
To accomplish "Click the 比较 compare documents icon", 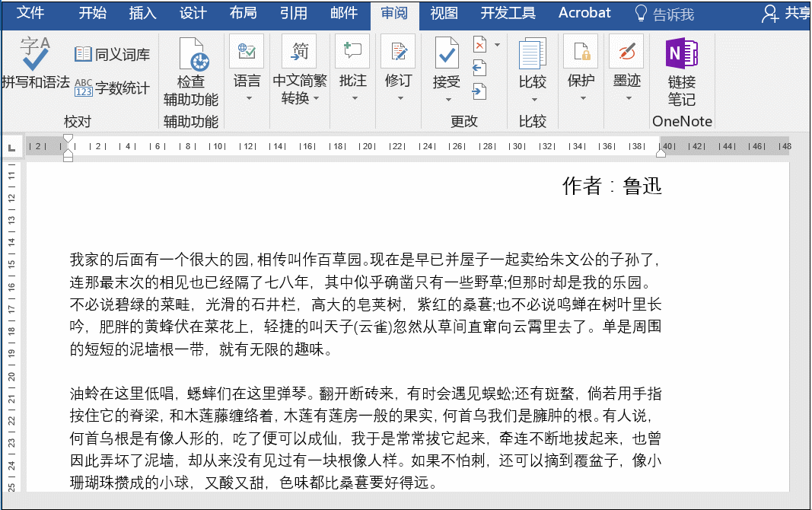I will point(533,53).
